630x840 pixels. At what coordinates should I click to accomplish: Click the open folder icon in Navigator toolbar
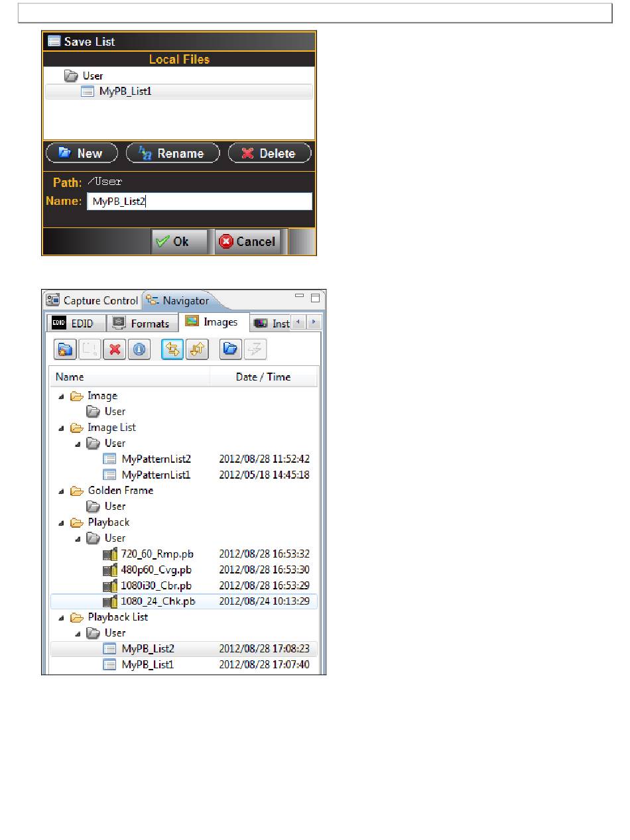click(230, 349)
